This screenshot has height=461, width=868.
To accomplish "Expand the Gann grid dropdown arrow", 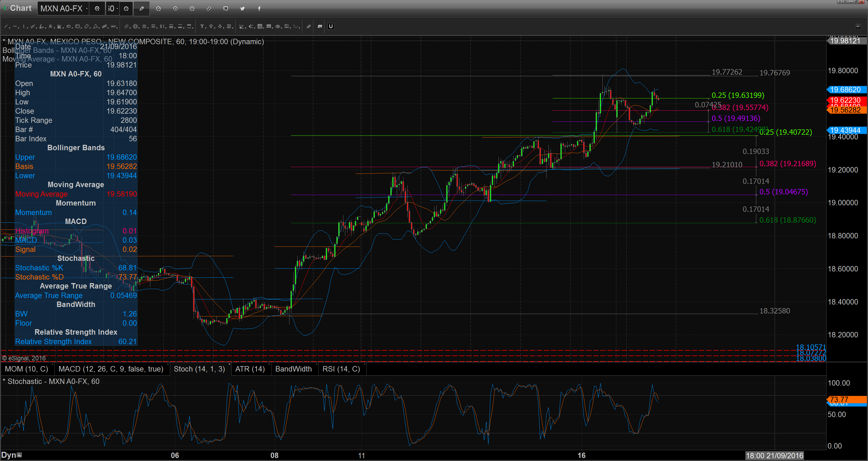I will 263,28.
